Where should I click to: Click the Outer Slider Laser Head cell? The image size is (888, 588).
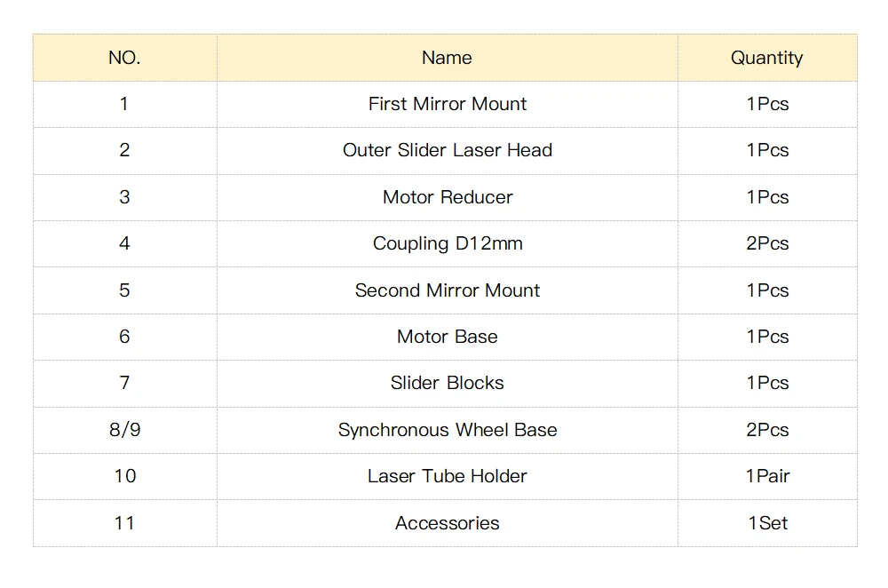coord(447,151)
